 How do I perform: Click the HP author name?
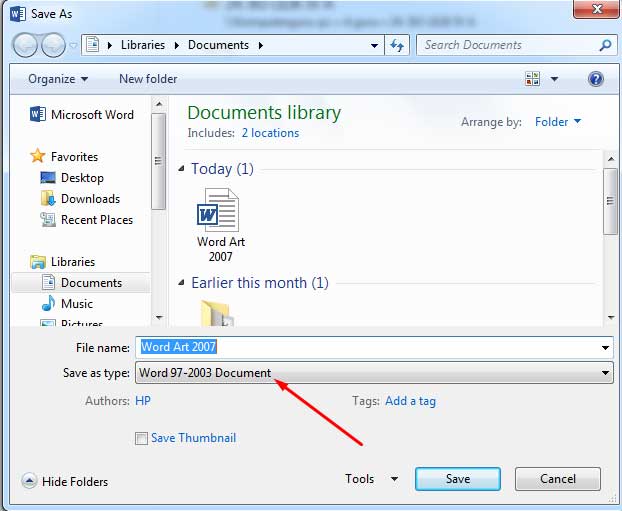tap(143, 401)
